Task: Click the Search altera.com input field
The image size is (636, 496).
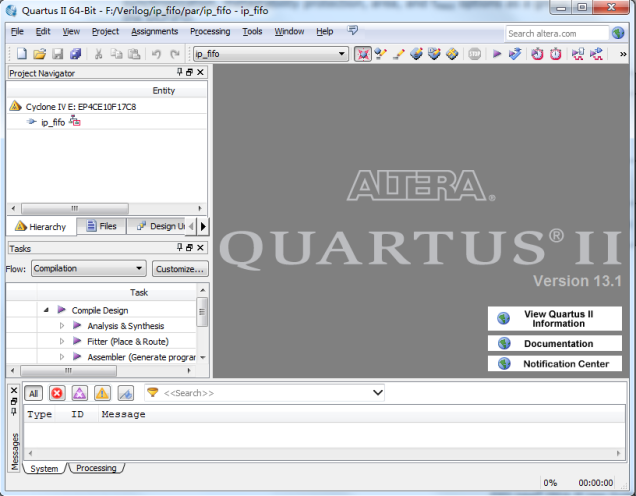Action: (x=557, y=33)
